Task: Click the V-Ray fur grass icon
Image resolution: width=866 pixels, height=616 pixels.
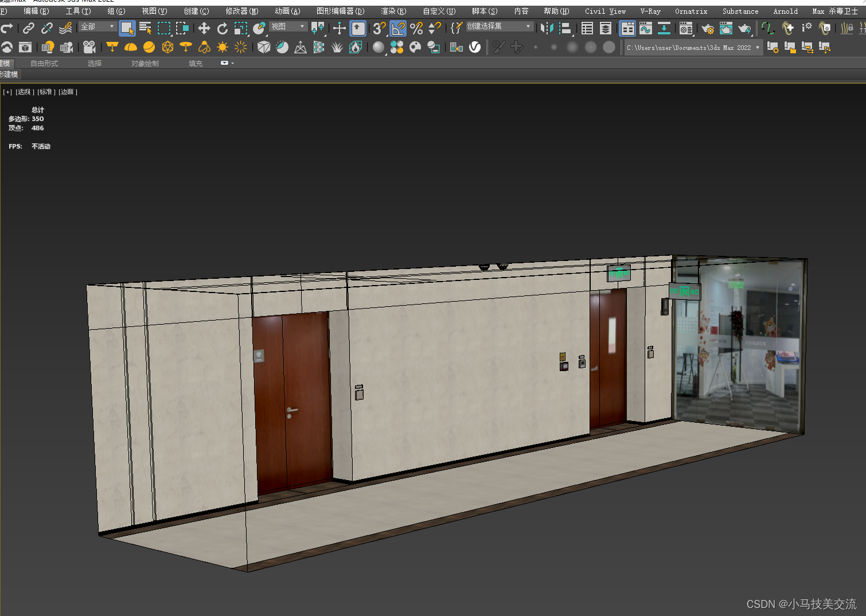Action: (337, 47)
